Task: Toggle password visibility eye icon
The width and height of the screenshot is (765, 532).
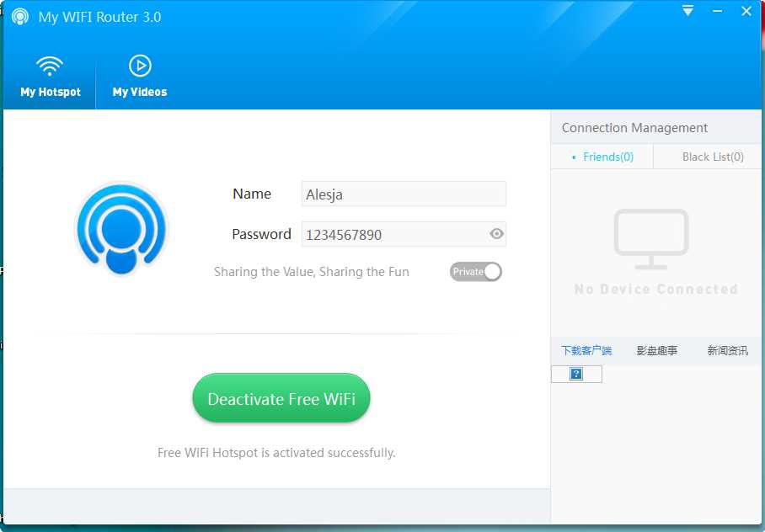Action: [496, 234]
